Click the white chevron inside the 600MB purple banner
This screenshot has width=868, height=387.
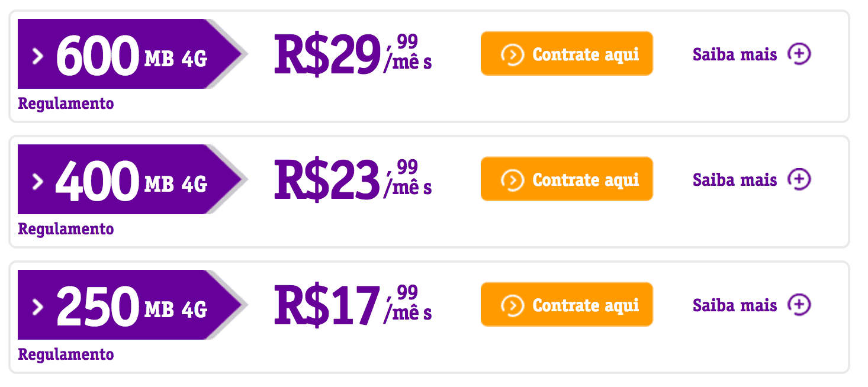[x=38, y=56]
